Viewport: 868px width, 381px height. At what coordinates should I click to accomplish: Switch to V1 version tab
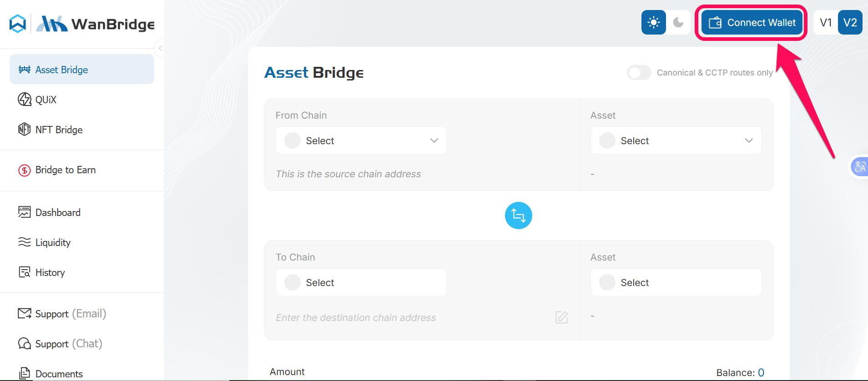click(x=825, y=22)
